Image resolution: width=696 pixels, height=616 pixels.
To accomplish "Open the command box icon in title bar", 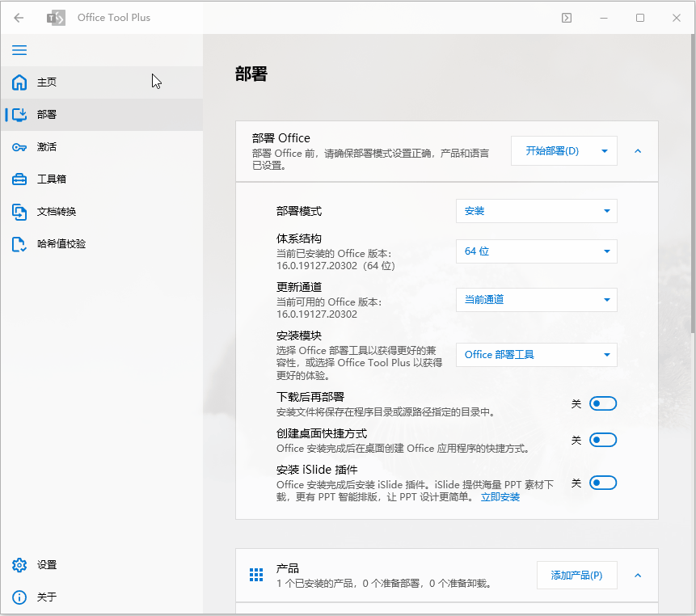I will coord(567,18).
